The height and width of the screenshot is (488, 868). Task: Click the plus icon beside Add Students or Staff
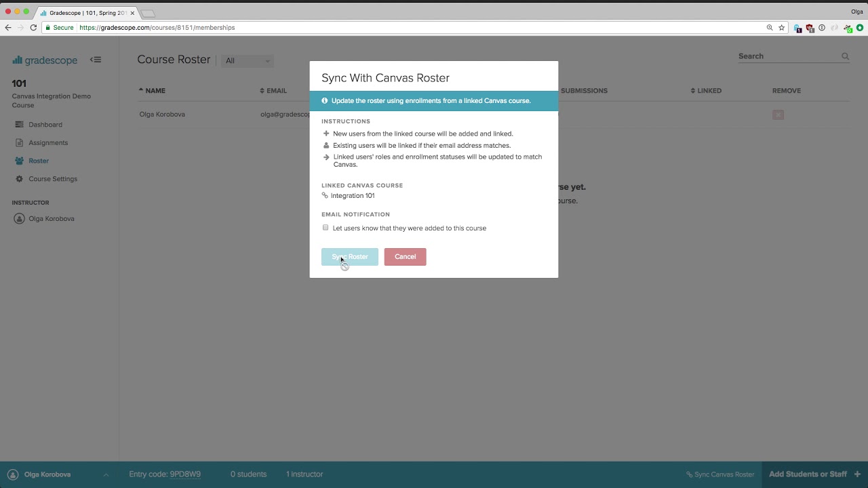[x=858, y=474]
